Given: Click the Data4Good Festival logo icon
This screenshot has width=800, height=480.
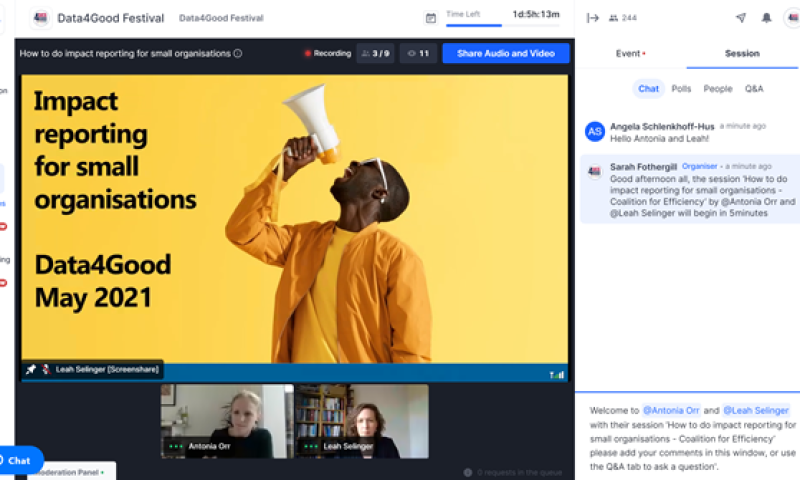Looking at the screenshot, I should coord(41,18).
